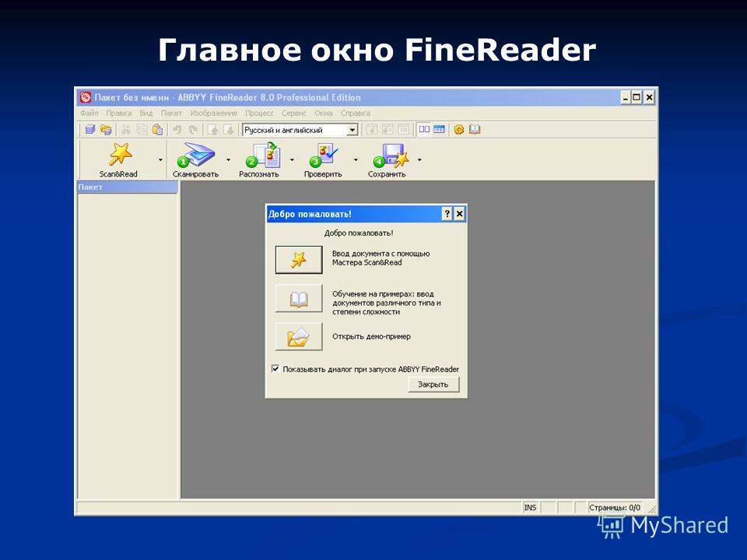Go to the previous page with up arrow icon

(213, 130)
